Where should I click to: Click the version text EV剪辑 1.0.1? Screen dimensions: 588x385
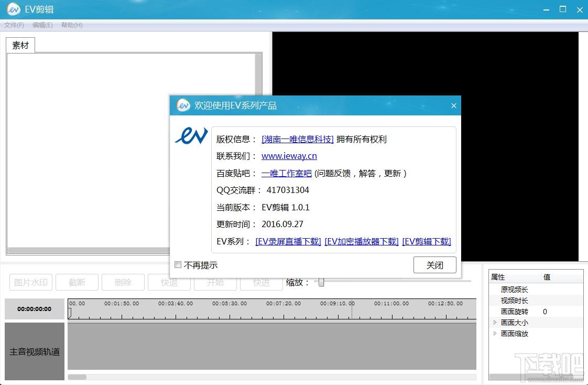[x=286, y=207]
